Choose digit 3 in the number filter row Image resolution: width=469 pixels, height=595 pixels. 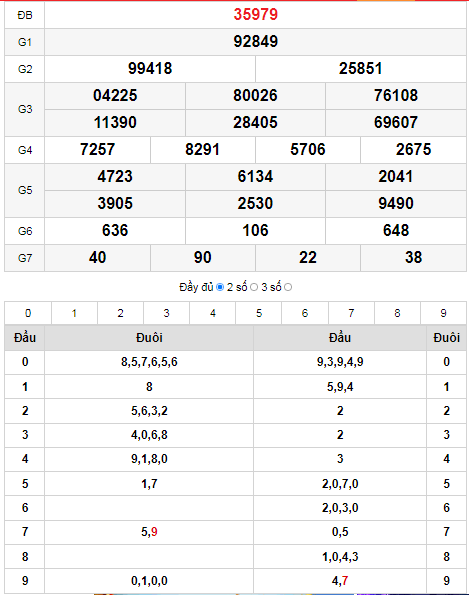(166, 313)
